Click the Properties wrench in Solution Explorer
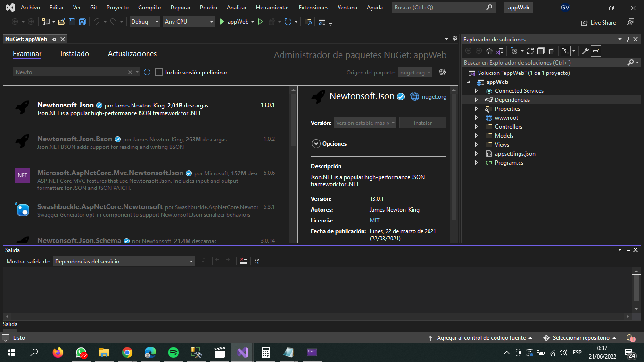 [586, 51]
